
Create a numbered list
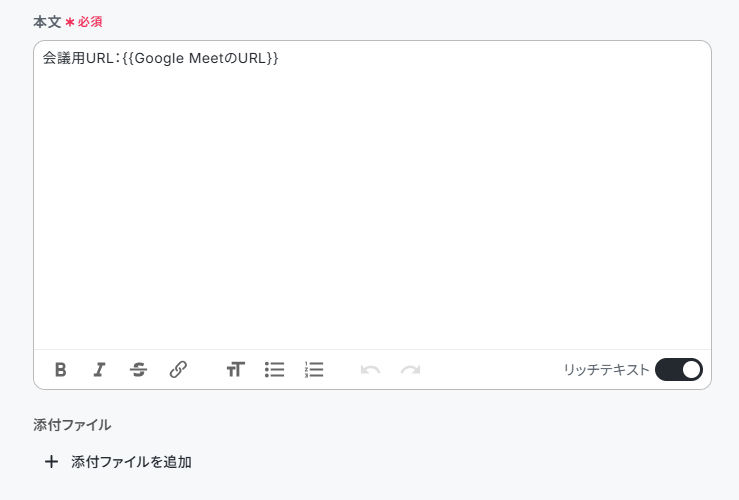click(314, 369)
